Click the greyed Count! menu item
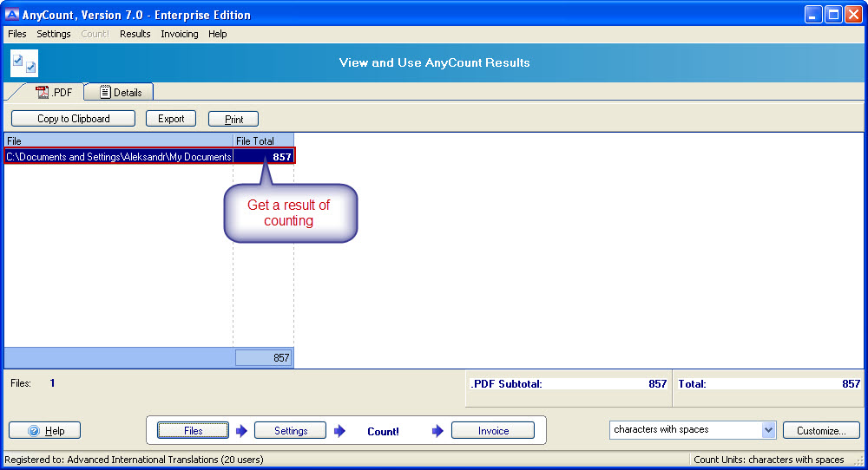Screen dimensions: 868x470 pos(95,34)
